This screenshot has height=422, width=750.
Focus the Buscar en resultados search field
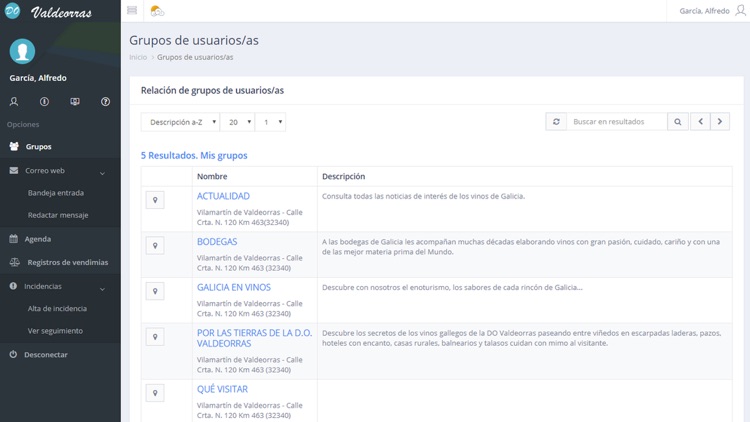click(x=617, y=122)
